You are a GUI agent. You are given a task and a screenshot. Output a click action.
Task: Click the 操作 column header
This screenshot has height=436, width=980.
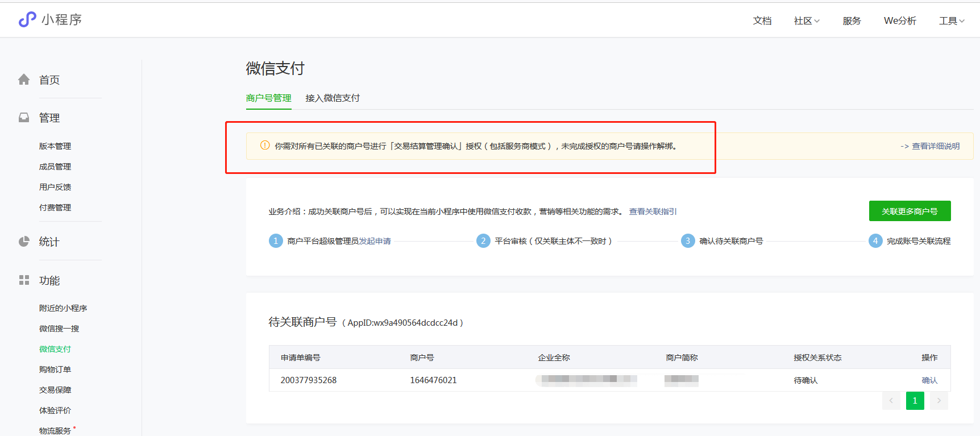[929, 358]
